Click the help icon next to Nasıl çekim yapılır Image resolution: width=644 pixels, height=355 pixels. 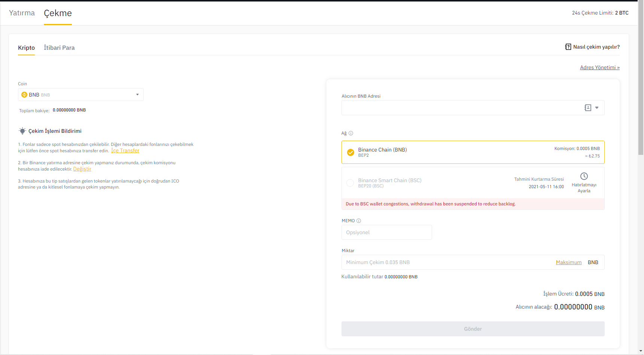568,47
